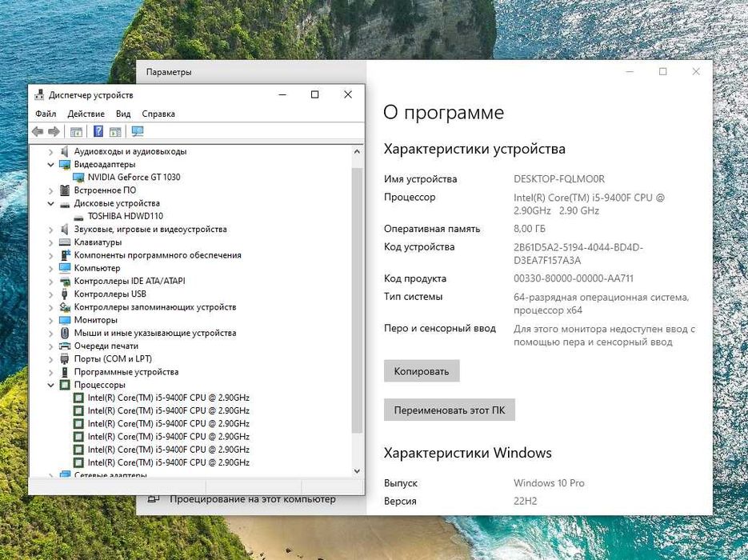Viewport: 748px width, 560px height.
Task: Click the TOSHIBA HDWD110 drive icon
Action: click(78, 217)
